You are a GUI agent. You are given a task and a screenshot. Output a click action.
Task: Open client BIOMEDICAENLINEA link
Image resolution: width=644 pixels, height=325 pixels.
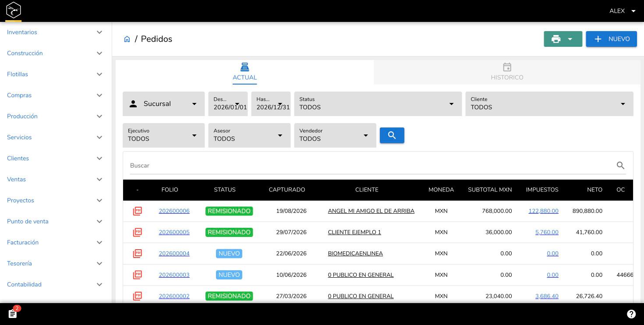[355, 254]
